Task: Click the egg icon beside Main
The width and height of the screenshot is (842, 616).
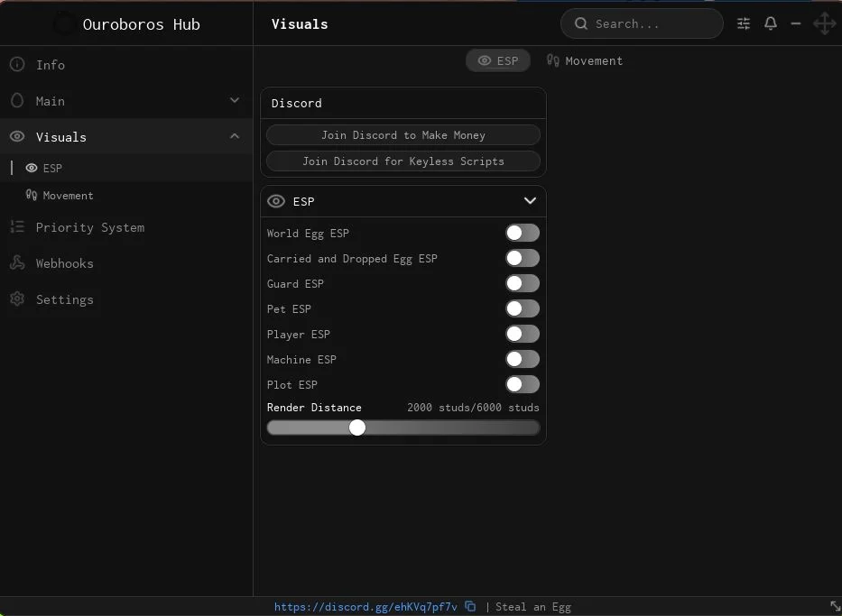Action: 17,101
